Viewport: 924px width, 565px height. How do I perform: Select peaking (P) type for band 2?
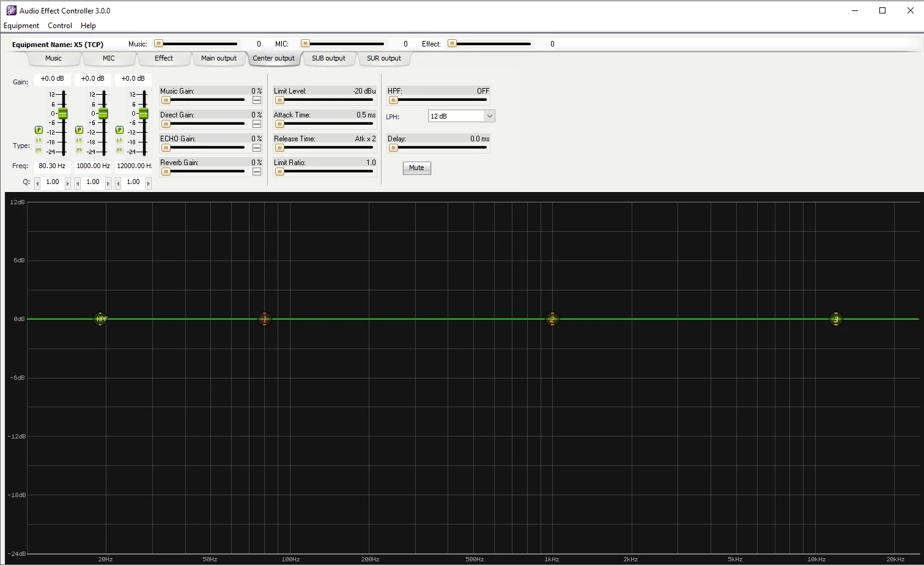pos(79,130)
